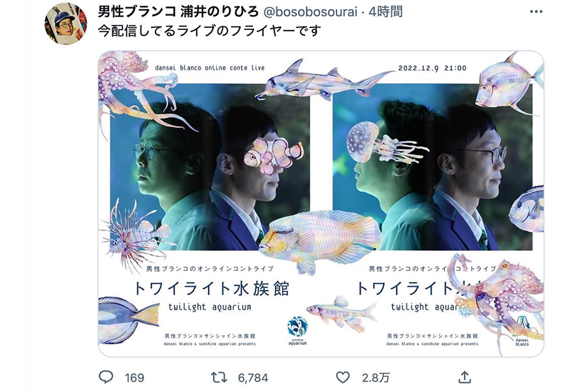Click the 6,784 retweet count
Viewport: 588px width, 392px height.
[x=253, y=378]
